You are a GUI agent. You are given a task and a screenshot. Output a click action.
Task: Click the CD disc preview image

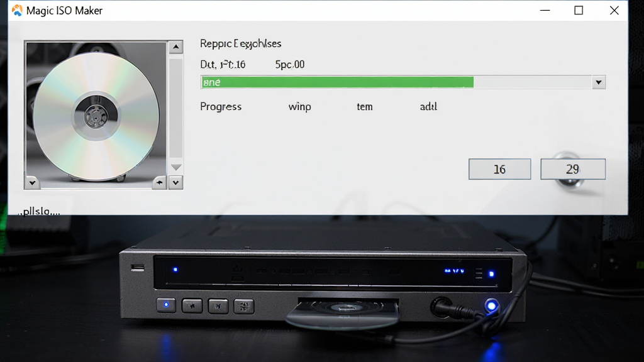(96, 115)
